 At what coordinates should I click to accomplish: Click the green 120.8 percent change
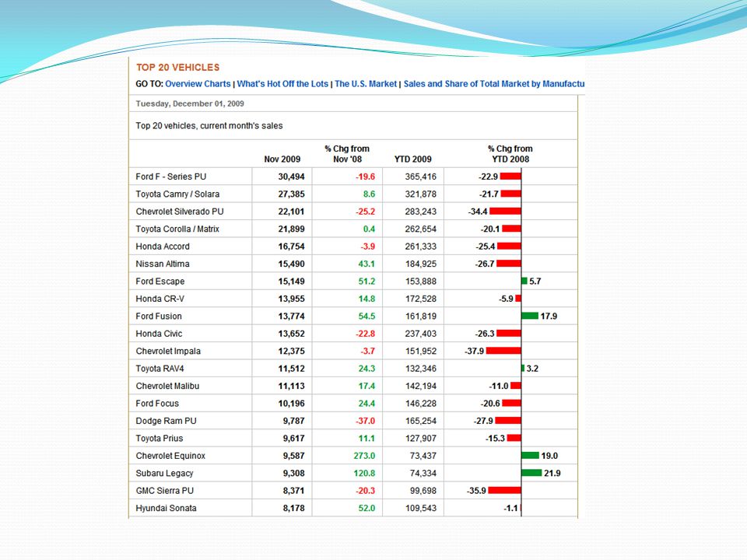click(364, 474)
